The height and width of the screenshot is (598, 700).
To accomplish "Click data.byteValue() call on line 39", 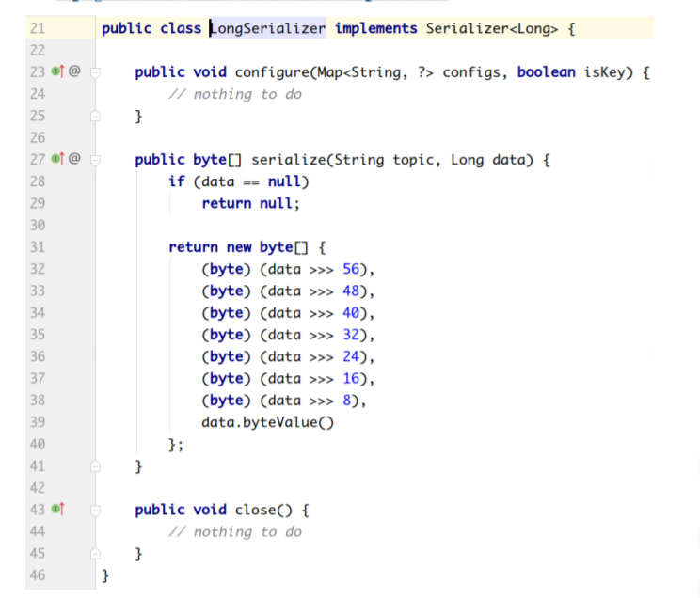I will (267, 422).
